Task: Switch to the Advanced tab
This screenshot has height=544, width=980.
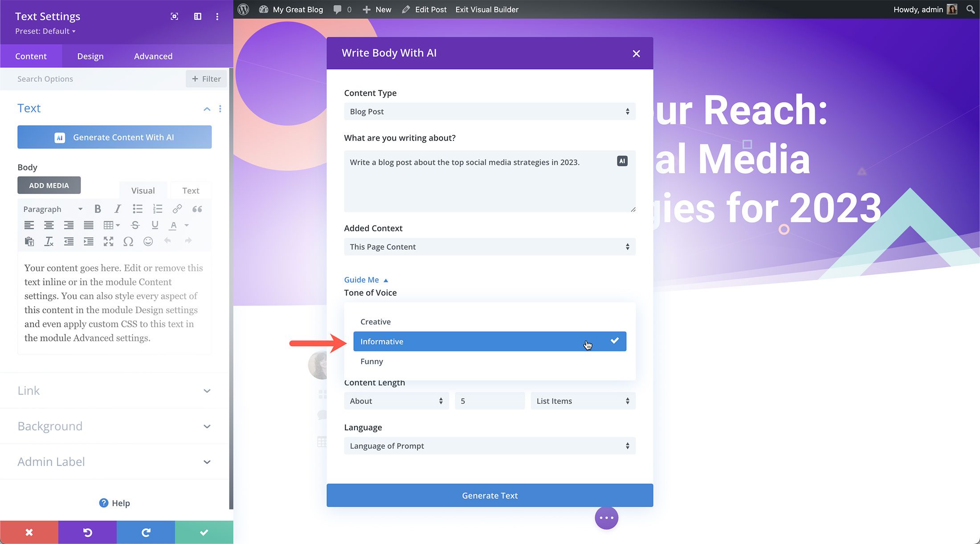Action: pos(153,56)
